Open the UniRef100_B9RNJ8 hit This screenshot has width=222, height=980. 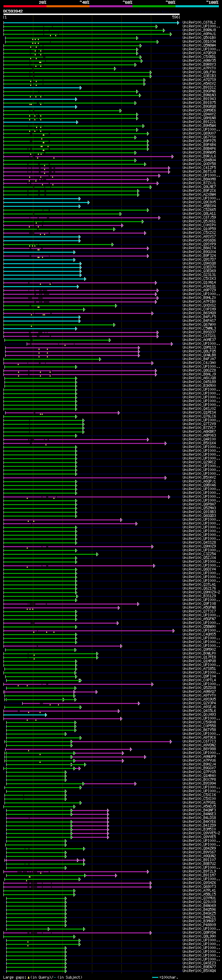pos(199,30)
